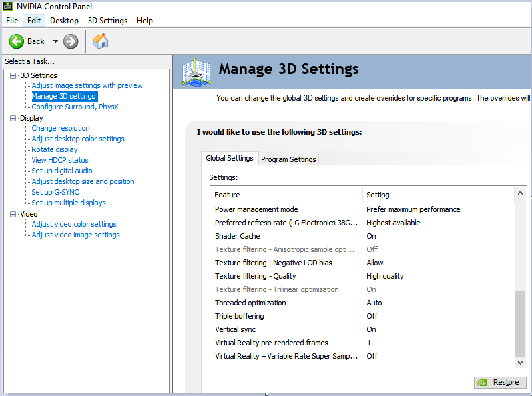Viewport: 532px width, 396px height.
Task: Select Virtual Reality Variable Rate Super Sampling row
Action: (362, 356)
